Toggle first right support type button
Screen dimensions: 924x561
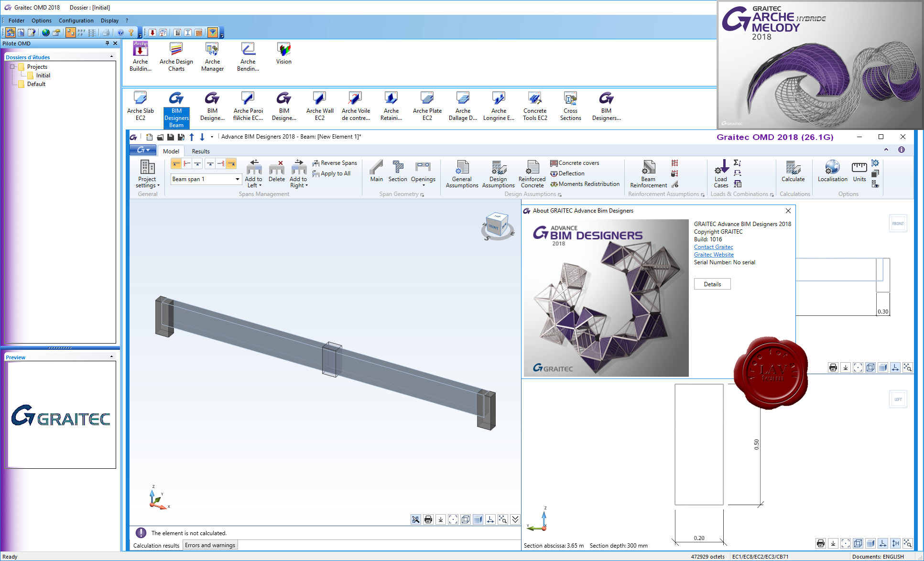210,164
